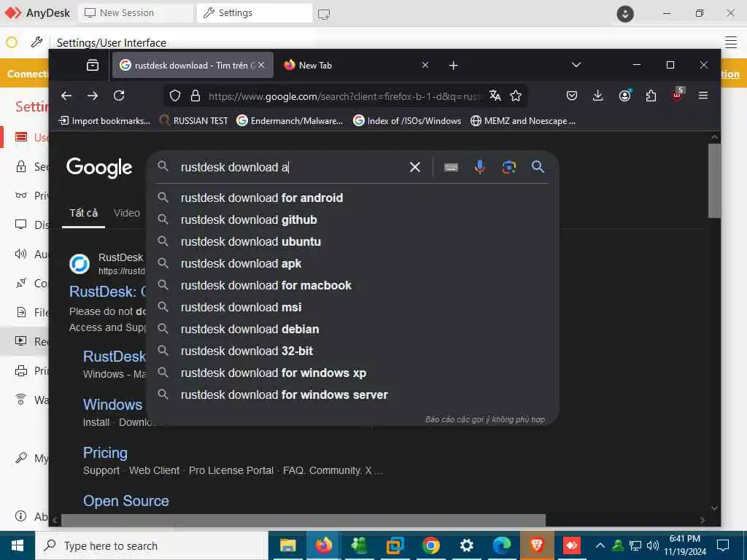Click AnyDesk new tab monitor icon
The image size is (747, 560).
pos(324,14)
